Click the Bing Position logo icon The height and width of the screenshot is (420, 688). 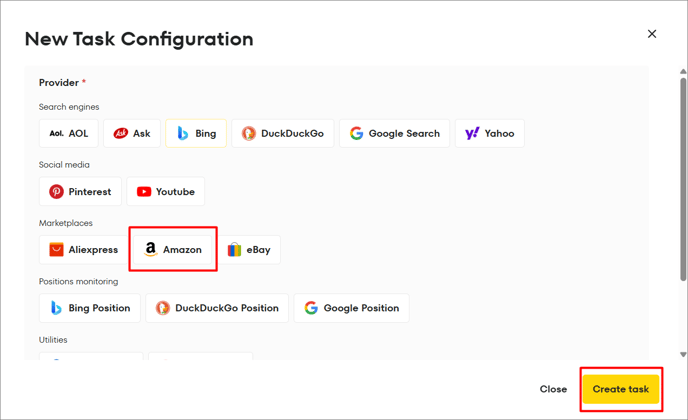click(56, 308)
